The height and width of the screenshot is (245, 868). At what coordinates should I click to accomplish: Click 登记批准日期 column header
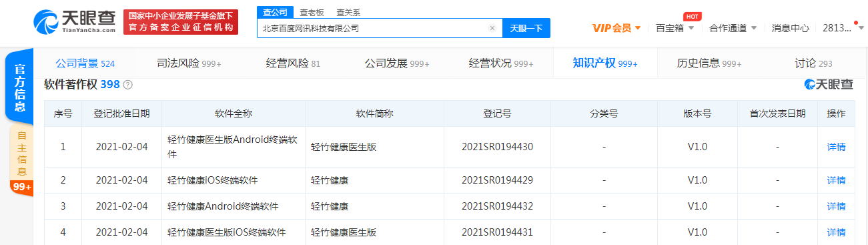tap(121, 113)
